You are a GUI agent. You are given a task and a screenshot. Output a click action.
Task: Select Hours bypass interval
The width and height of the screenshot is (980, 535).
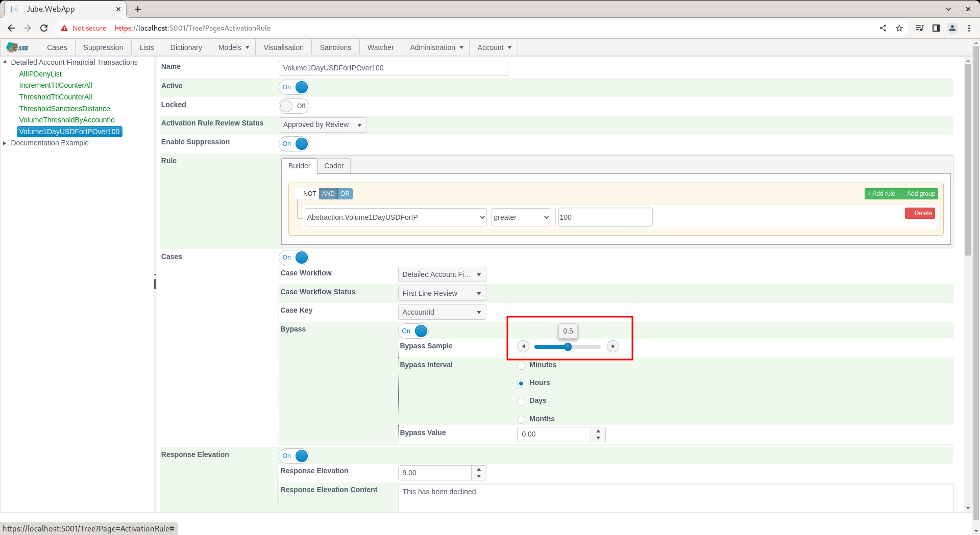tap(521, 383)
